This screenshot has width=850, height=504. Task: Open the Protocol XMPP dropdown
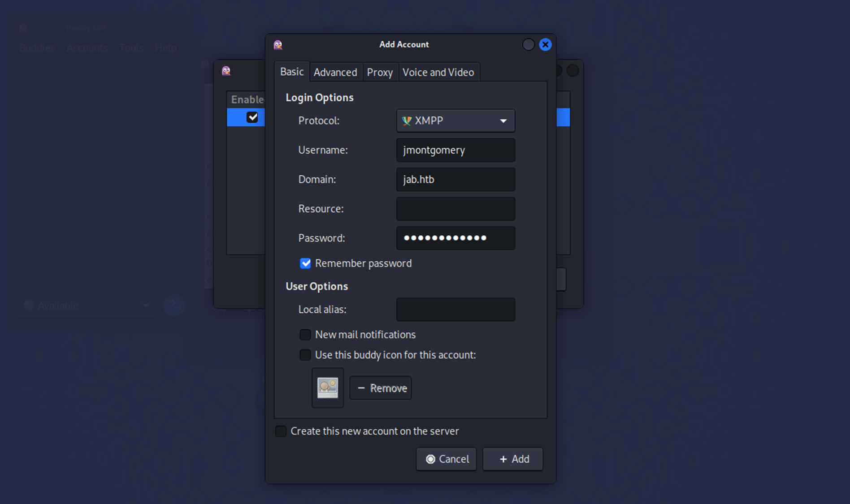pyautogui.click(x=455, y=121)
